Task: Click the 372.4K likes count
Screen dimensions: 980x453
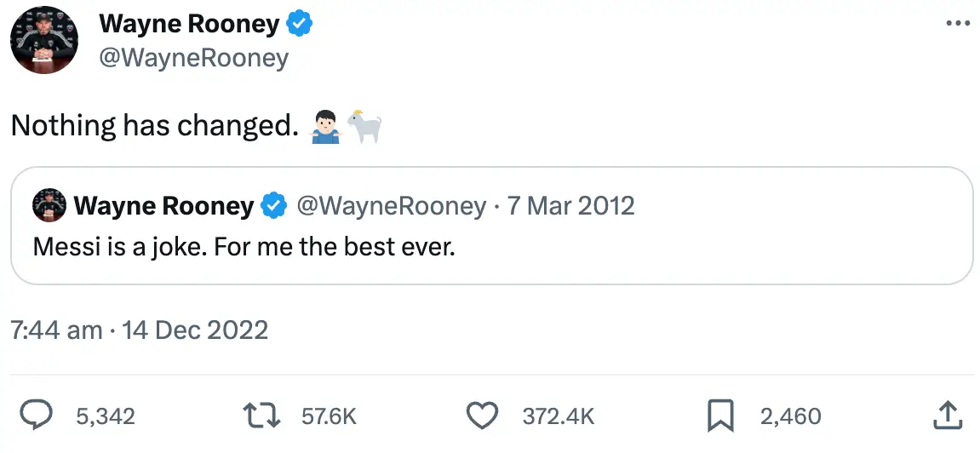Action: [558, 416]
